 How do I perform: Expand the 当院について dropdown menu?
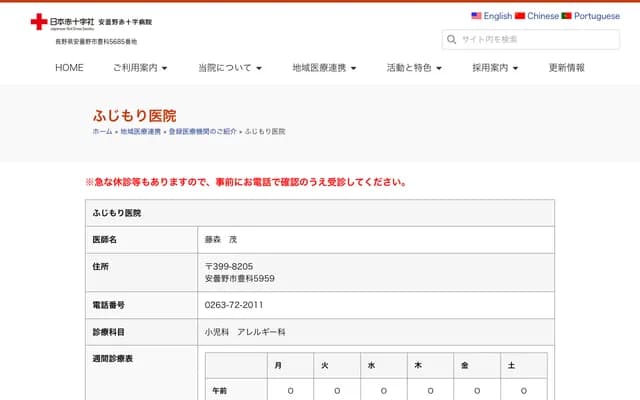(230, 68)
